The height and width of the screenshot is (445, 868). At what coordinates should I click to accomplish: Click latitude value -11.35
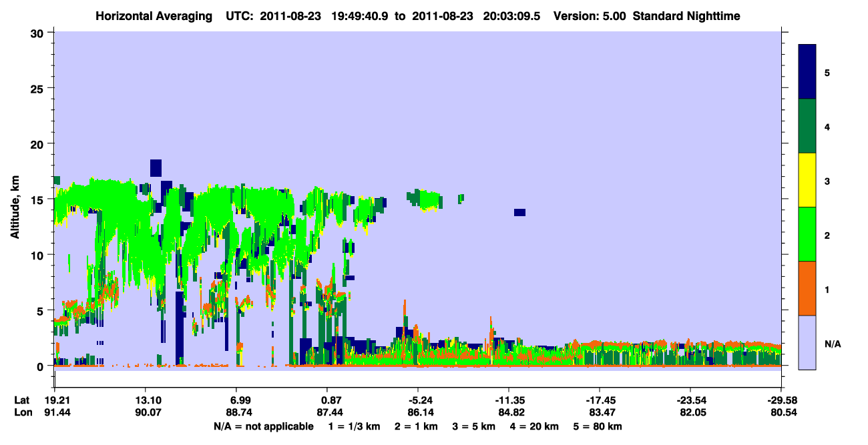[508, 400]
